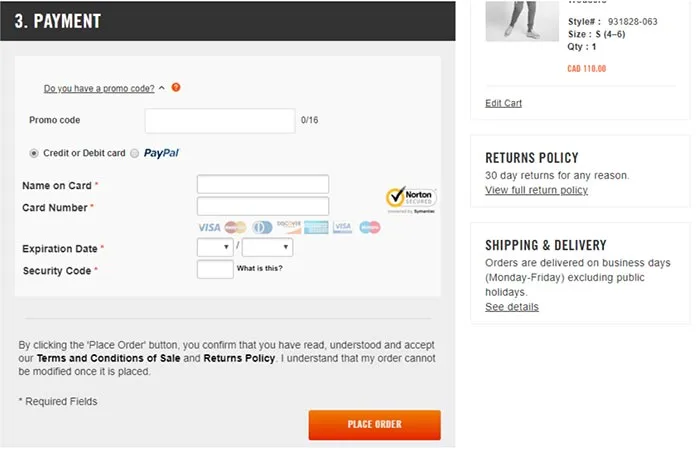Viewport: 700px width, 450px height.
Task: Click the Promo code input field
Action: coord(220,121)
